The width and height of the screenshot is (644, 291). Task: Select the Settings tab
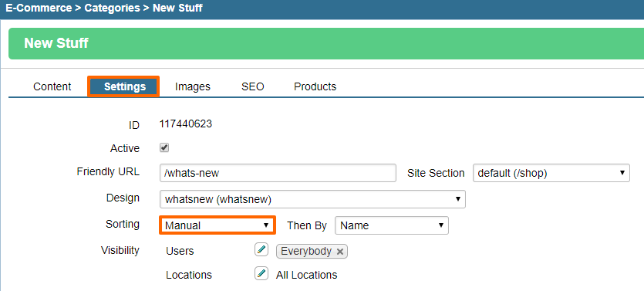point(125,86)
